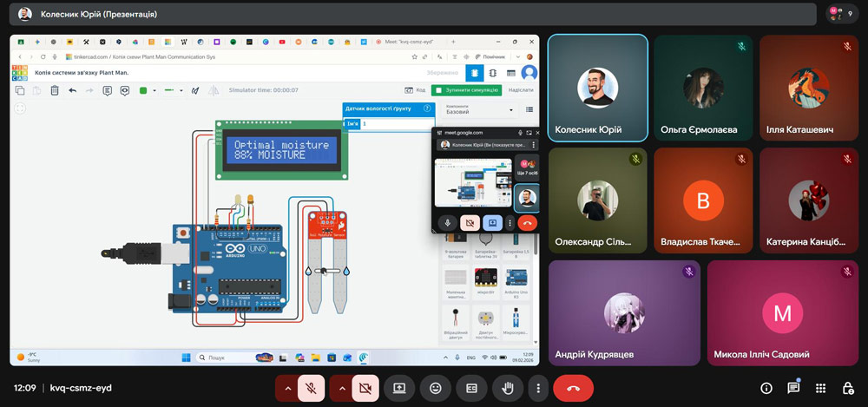Unmute the microphone in Meet toolbar
The image size is (868, 407).
coord(311,388)
